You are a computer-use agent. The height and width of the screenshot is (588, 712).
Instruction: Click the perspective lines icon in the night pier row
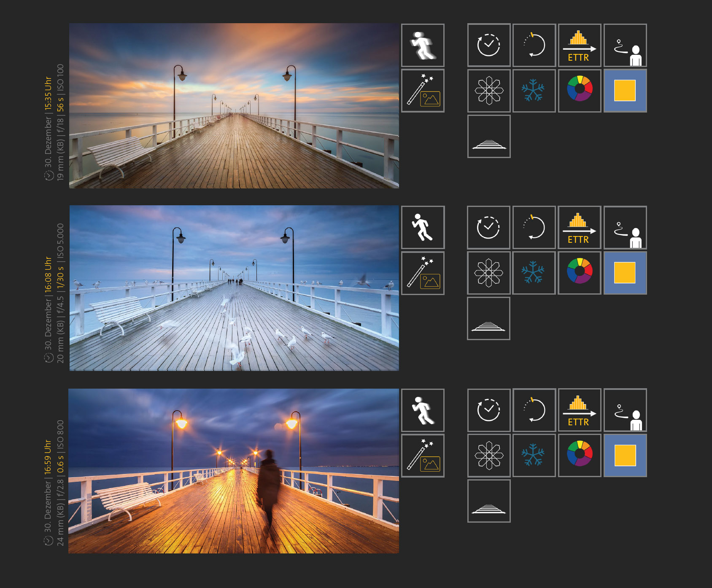[489, 501]
